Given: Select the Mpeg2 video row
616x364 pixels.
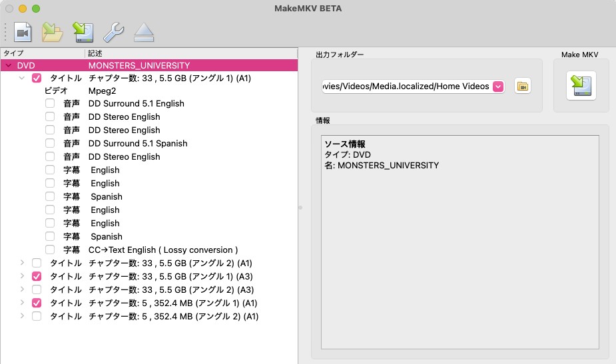Looking at the screenshot, I should (149, 91).
